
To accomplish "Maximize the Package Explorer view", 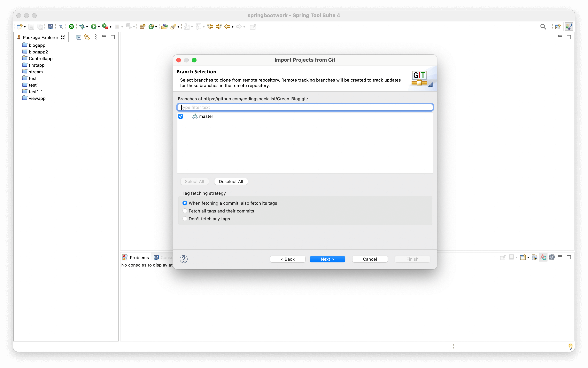I will (x=113, y=37).
